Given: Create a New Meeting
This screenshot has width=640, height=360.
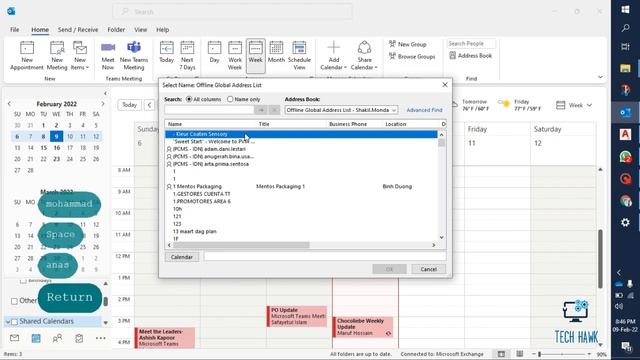Looking at the screenshot, I should coord(57,56).
